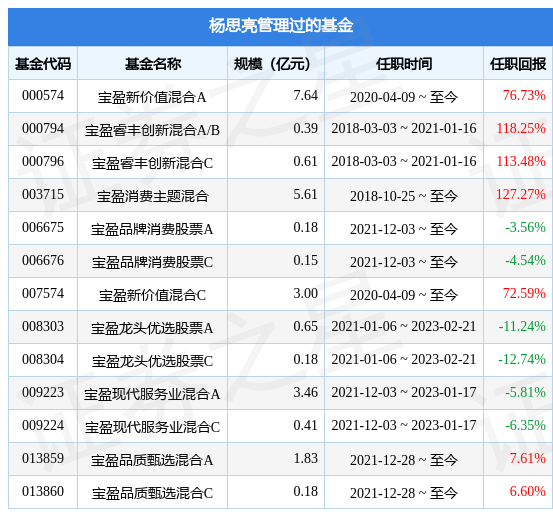Click the 72.59% return value

pos(524,293)
